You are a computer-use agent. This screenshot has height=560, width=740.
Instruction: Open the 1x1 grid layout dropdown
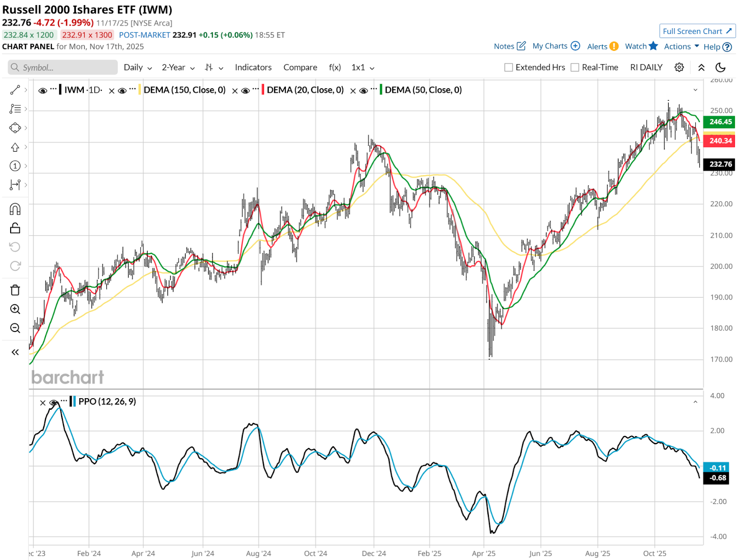[x=363, y=68]
